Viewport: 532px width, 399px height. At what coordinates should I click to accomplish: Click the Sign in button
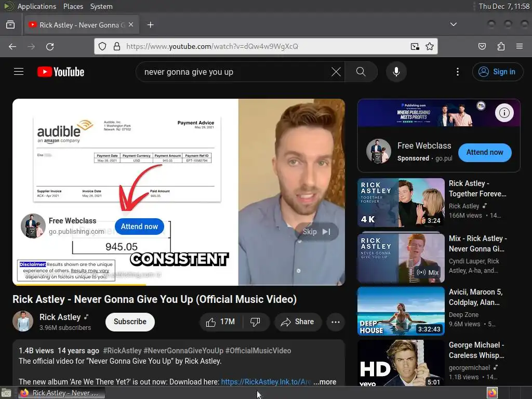point(498,72)
